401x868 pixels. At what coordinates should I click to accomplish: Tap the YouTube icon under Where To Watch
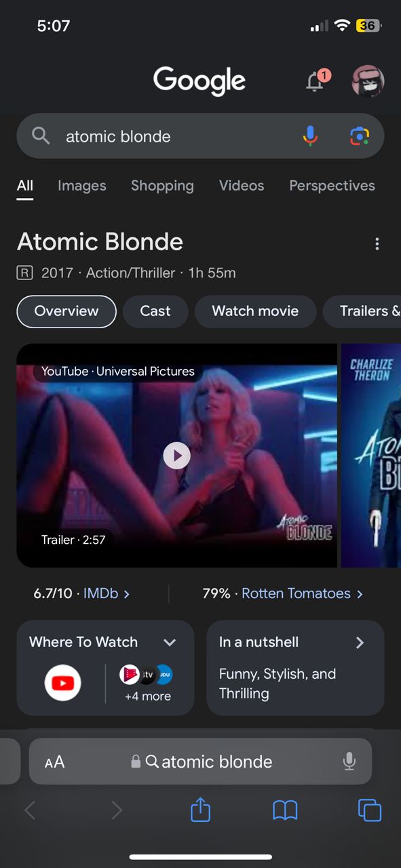62,683
